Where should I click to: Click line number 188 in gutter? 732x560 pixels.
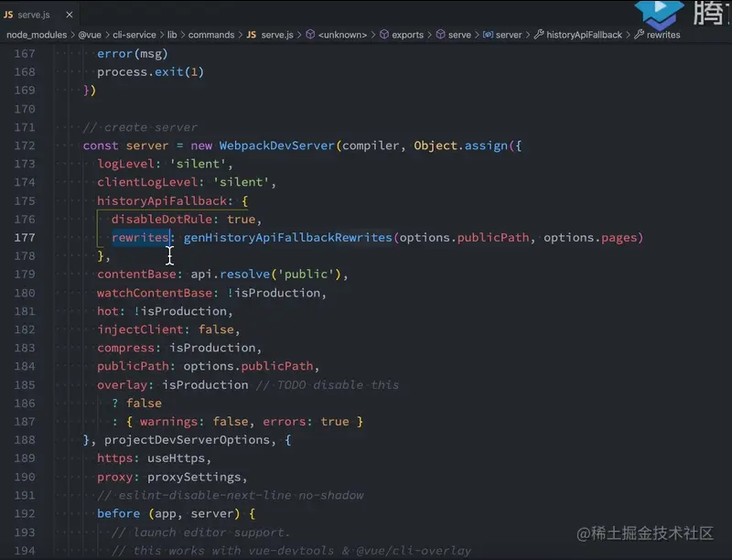point(25,440)
